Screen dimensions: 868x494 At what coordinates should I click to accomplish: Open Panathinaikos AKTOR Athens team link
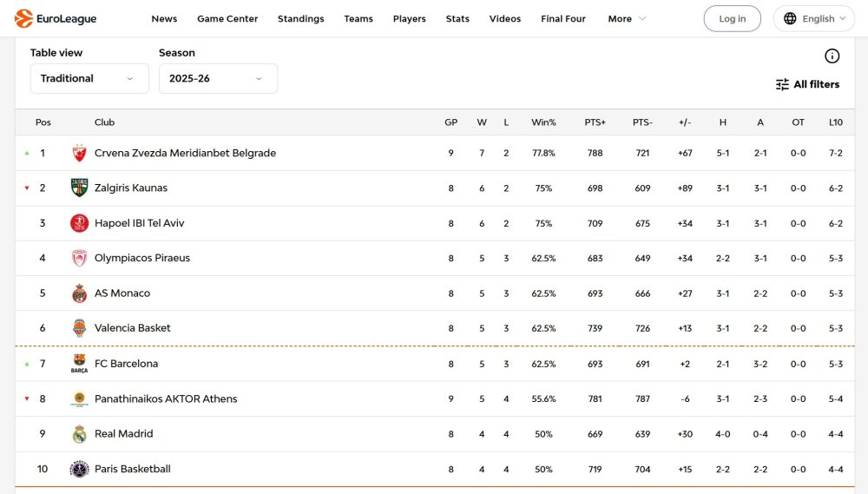tap(166, 398)
